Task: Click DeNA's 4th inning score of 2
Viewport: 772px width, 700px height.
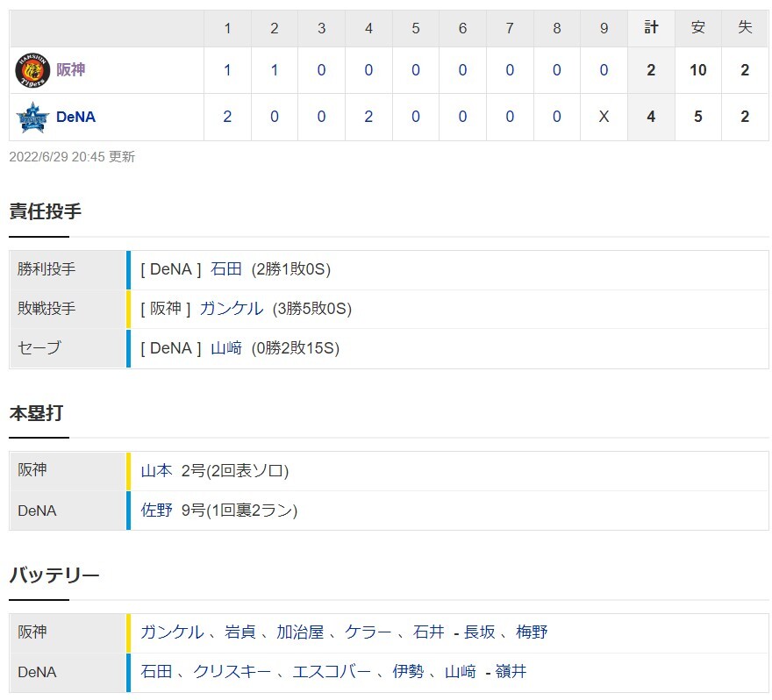Action: coord(368,118)
